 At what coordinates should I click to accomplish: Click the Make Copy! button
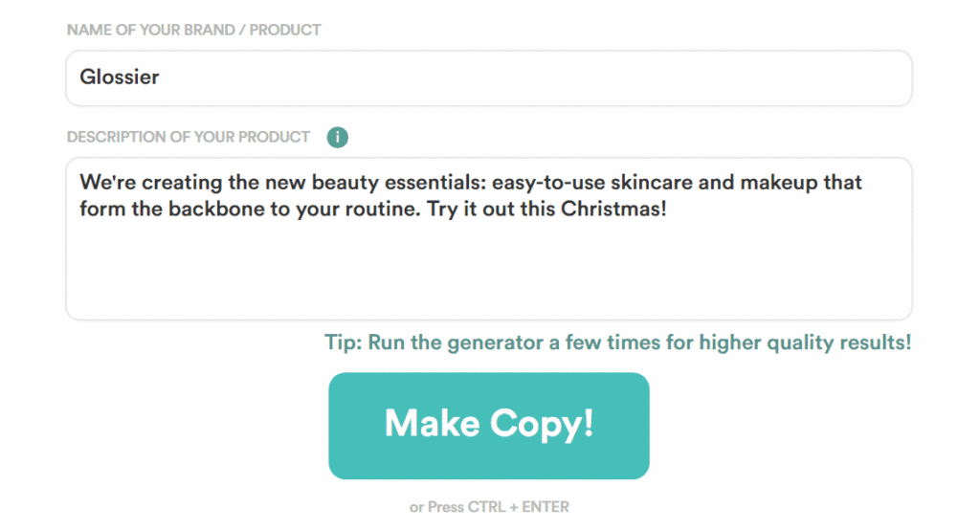pos(489,426)
